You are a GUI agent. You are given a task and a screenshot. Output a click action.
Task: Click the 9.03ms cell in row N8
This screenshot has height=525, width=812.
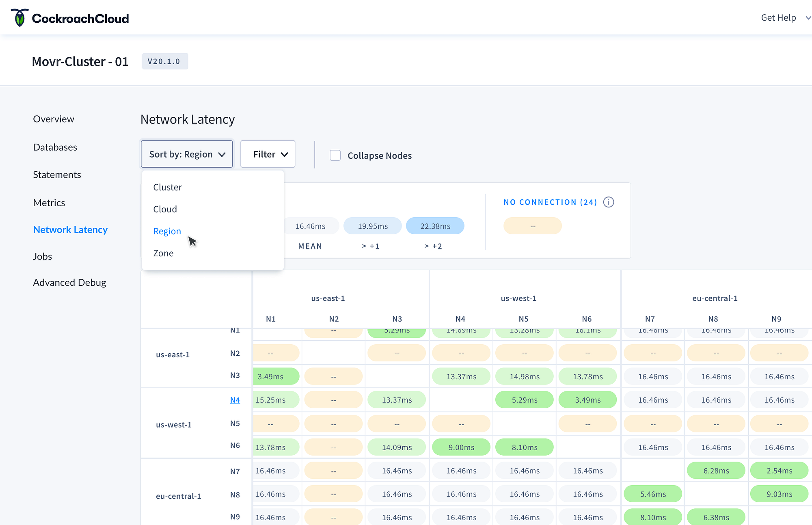click(x=780, y=494)
